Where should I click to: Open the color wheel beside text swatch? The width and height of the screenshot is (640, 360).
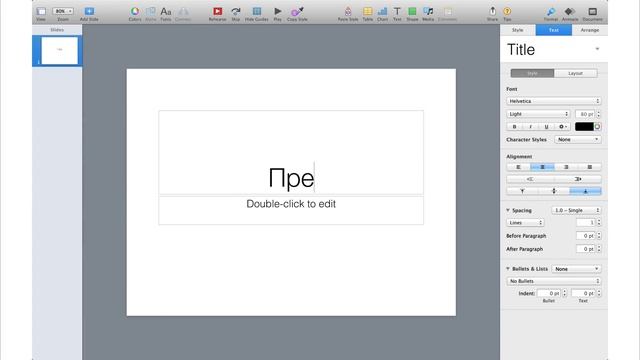coord(598,127)
